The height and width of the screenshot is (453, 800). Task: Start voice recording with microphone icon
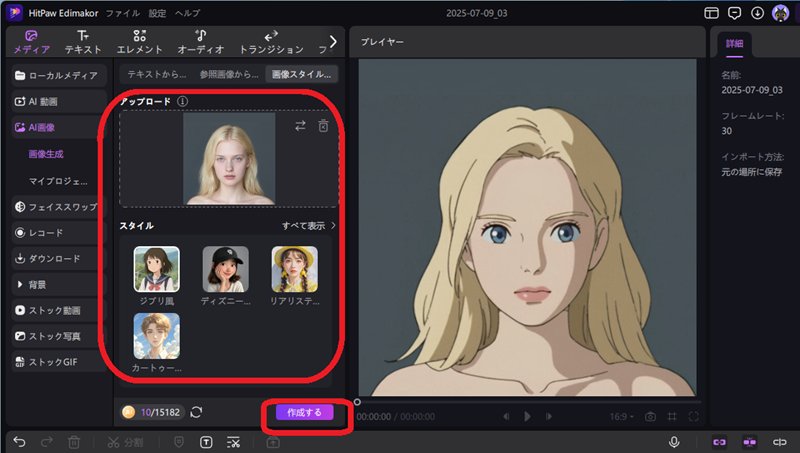click(x=674, y=442)
